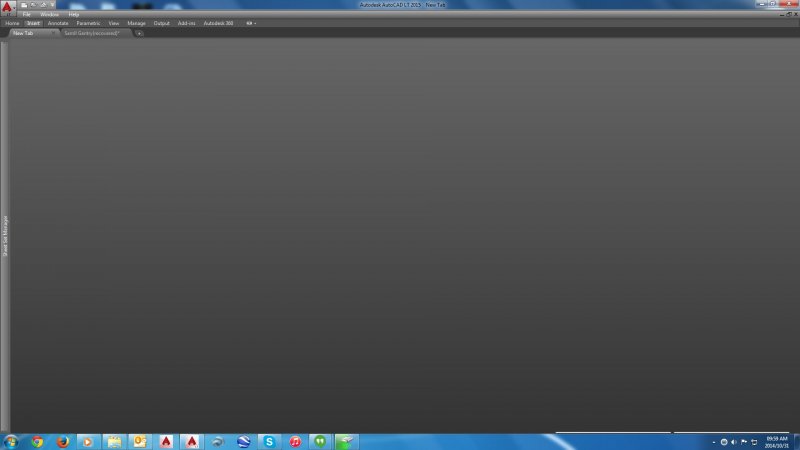800x450 pixels.
Task: Expand the Quick Access Toolbar dropdown arrow
Action: pyautogui.click(x=52, y=5)
